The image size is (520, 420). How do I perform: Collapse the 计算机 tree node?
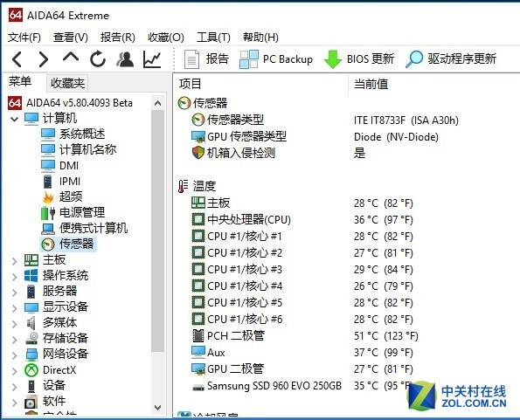pos(14,119)
